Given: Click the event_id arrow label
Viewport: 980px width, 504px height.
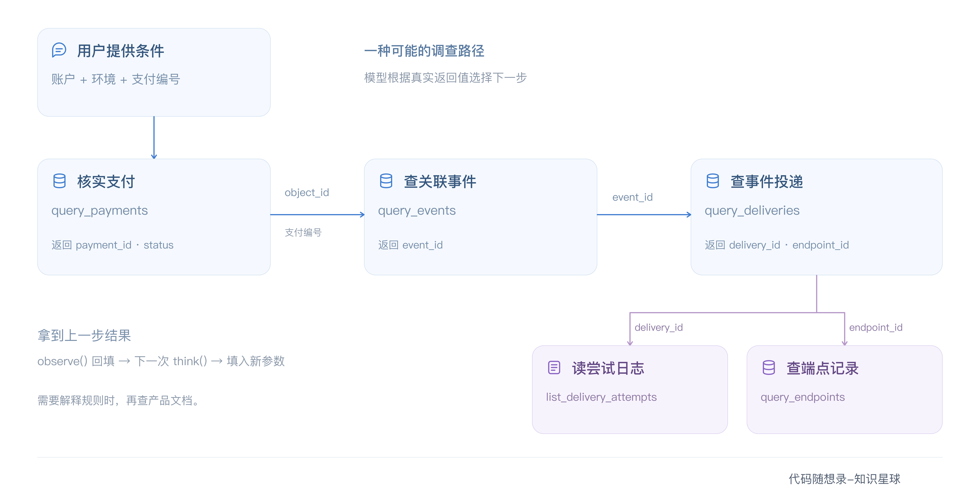Looking at the screenshot, I should point(632,197).
